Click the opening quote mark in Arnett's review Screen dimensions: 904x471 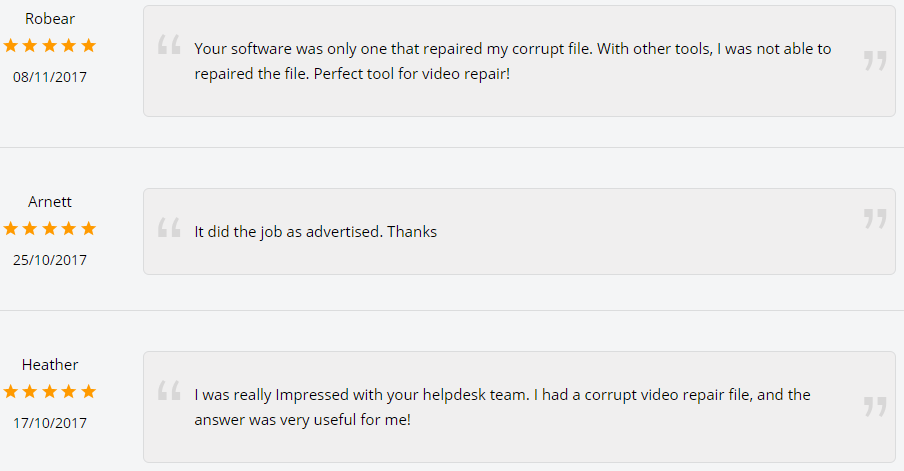coord(169,227)
